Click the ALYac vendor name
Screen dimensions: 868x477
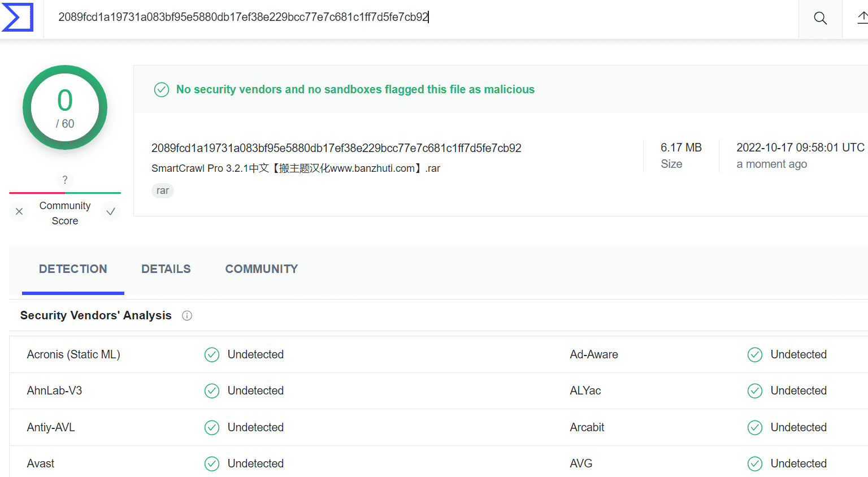point(585,391)
